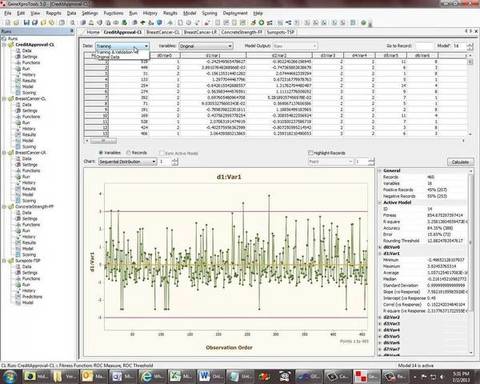Open the Excel icon in taskbar
The height and width of the screenshot is (384, 480).
[175, 377]
